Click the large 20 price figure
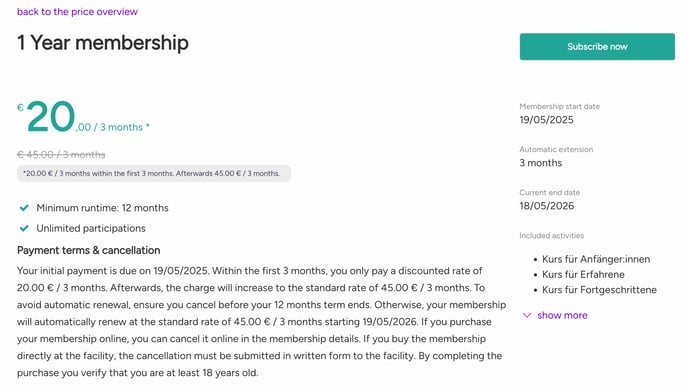Image resolution: width=688 pixels, height=388 pixels. (50, 116)
